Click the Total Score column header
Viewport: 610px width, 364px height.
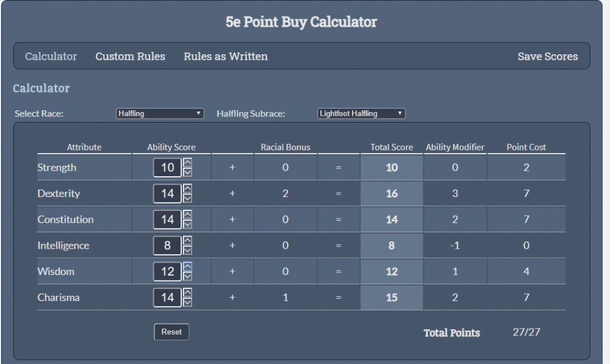coord(392,148)
